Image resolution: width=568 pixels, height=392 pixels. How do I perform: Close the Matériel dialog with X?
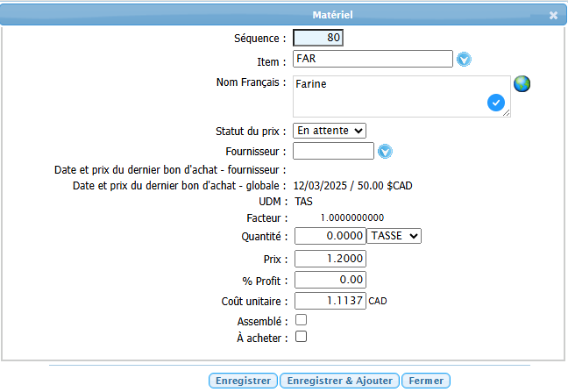point(553,15)
